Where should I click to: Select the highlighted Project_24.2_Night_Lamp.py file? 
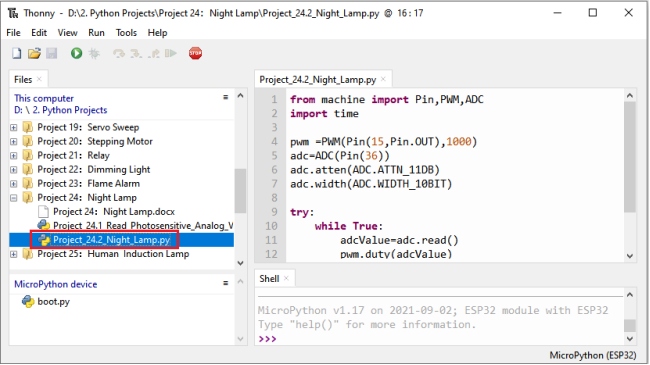tap(112, 240)
